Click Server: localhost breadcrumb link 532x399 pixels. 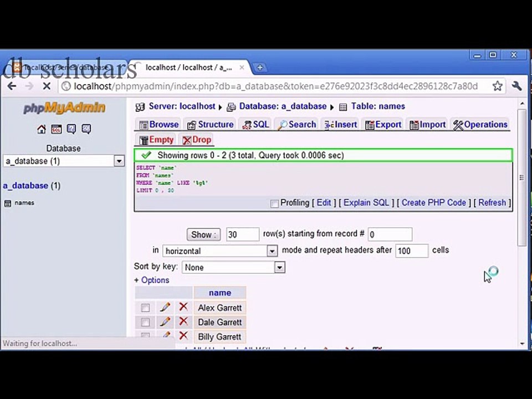tap(182, 106)
